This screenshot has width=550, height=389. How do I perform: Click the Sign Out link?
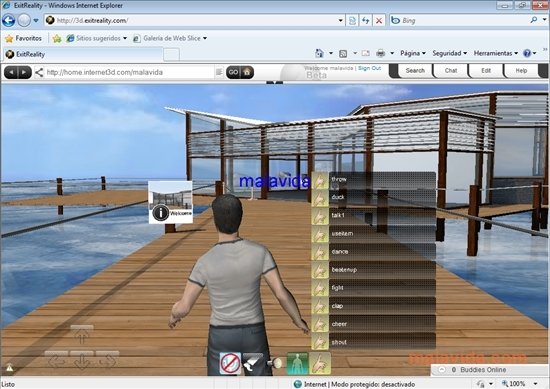point(369,68)
